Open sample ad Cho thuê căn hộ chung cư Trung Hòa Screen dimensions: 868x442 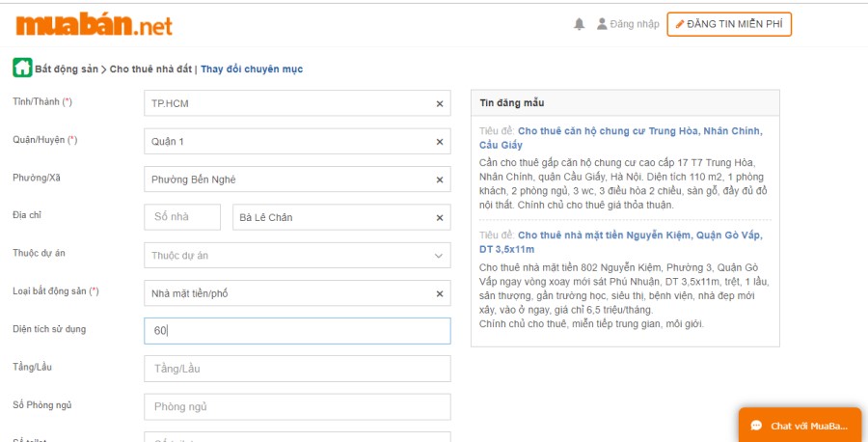coord(620,138)
